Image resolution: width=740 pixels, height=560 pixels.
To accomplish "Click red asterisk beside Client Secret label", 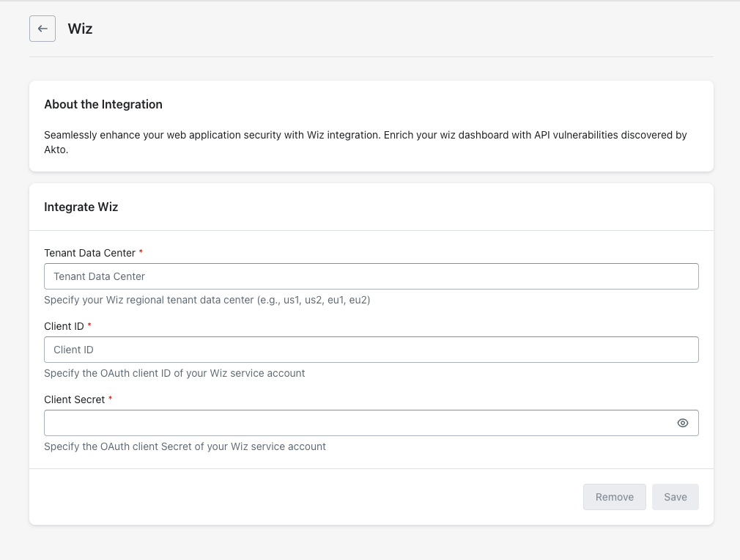I will point(110,399).
